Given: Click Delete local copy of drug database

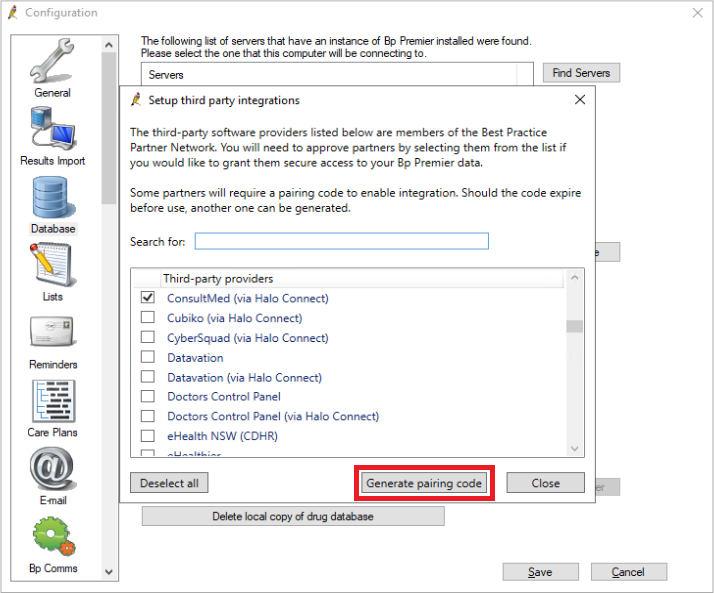Looking at the screenshot, I should 293,516.
